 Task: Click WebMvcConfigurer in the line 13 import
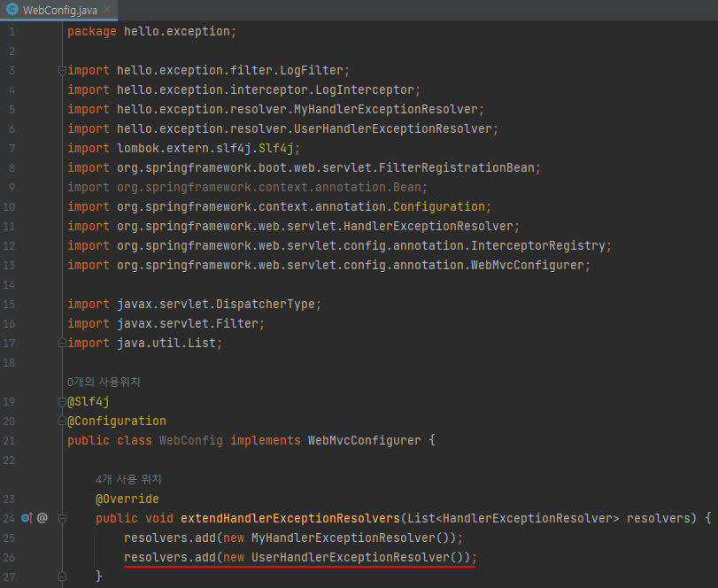pos(528,265)
